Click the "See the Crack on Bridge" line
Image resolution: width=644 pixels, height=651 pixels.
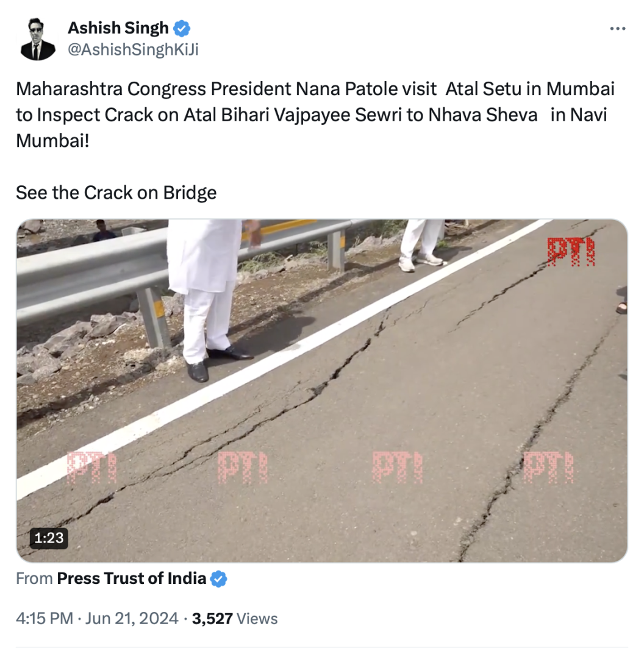[116, 193]
